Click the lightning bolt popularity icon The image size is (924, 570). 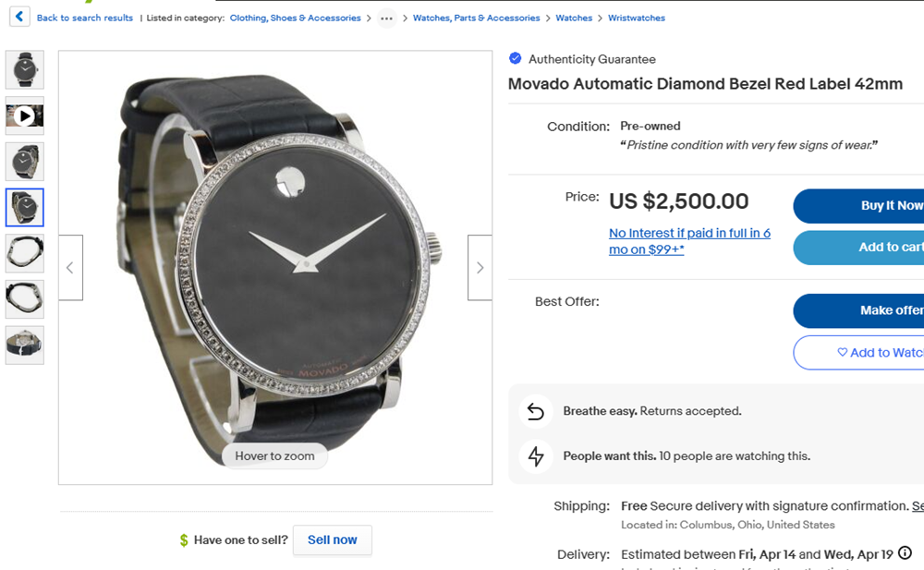[536, 455]
